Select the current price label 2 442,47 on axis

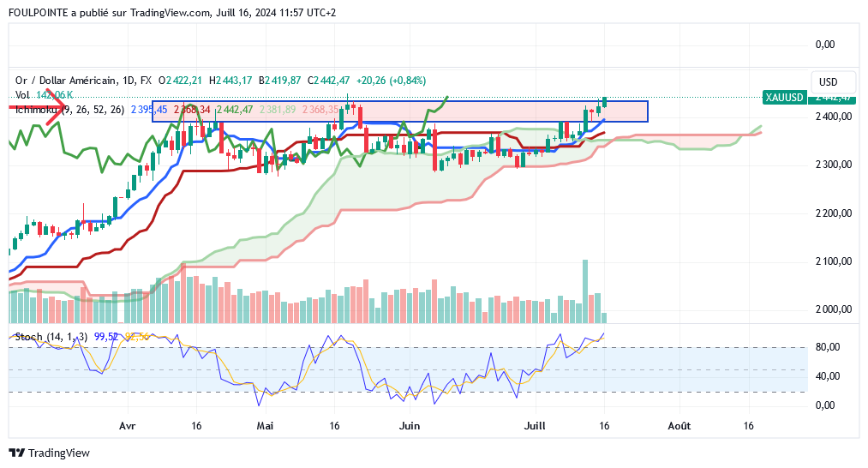(831, 98)
